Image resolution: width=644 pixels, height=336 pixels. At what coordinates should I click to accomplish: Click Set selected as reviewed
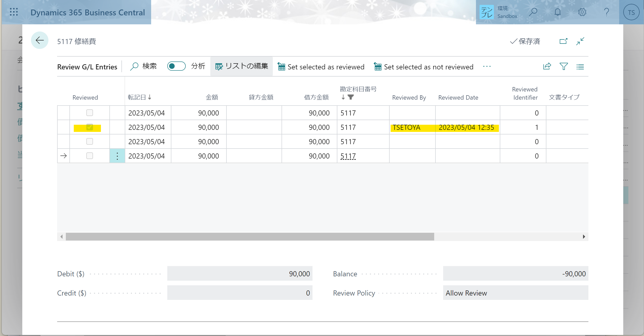click(321, 67)
